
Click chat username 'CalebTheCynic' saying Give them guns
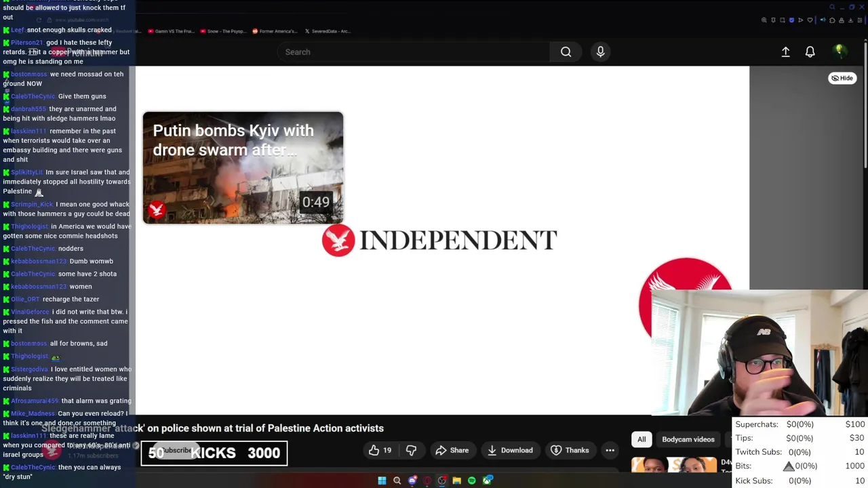point(33,96)
